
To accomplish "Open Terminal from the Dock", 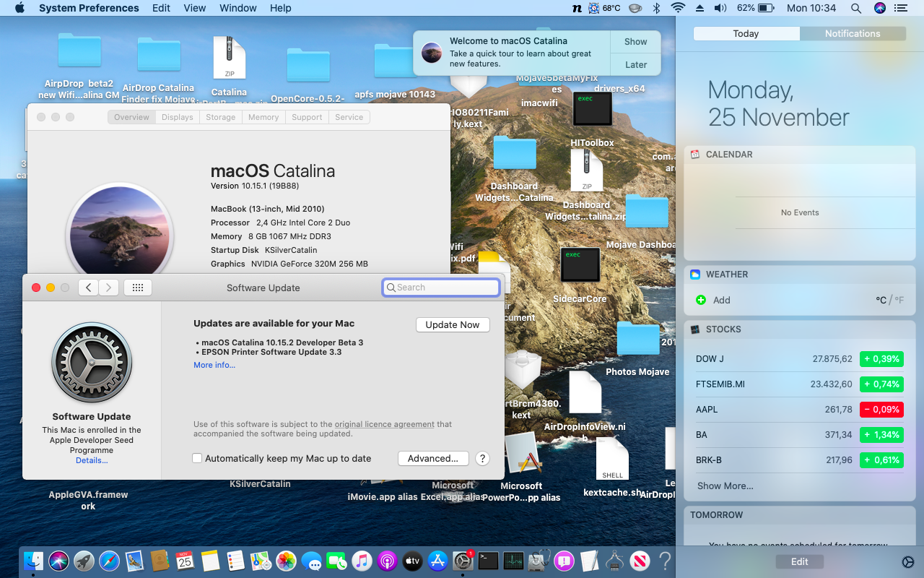I will (488, 561).
